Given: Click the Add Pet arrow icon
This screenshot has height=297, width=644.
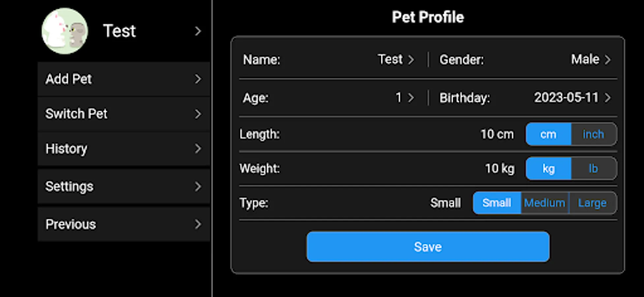Looking at the screenshot, I should click(198, 79).
